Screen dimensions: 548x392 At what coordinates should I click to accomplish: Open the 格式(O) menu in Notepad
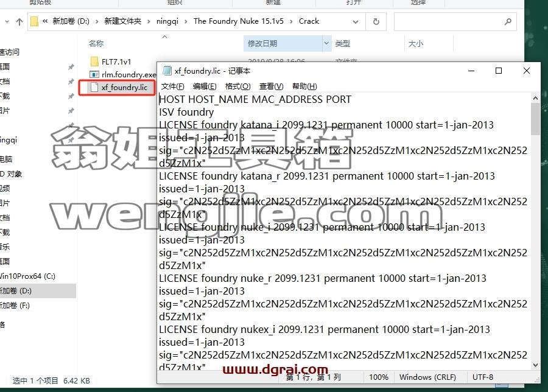click(x=237, y=86)
